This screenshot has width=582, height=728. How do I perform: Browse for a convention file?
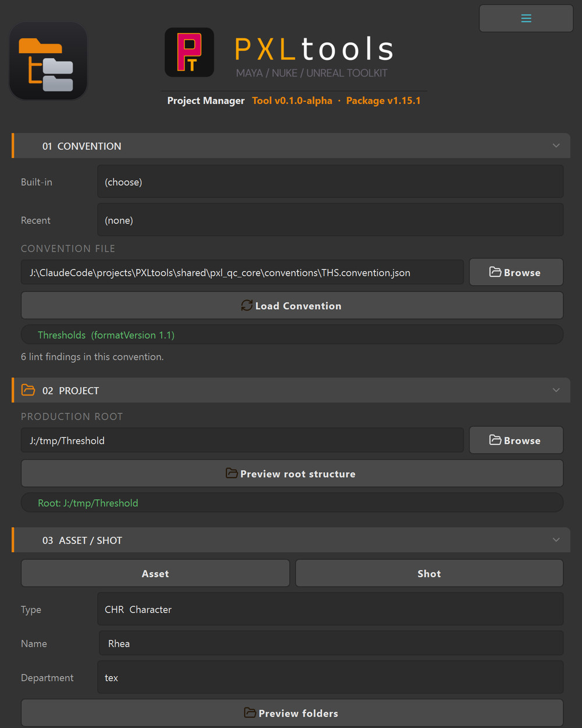(x=516, y=272)
